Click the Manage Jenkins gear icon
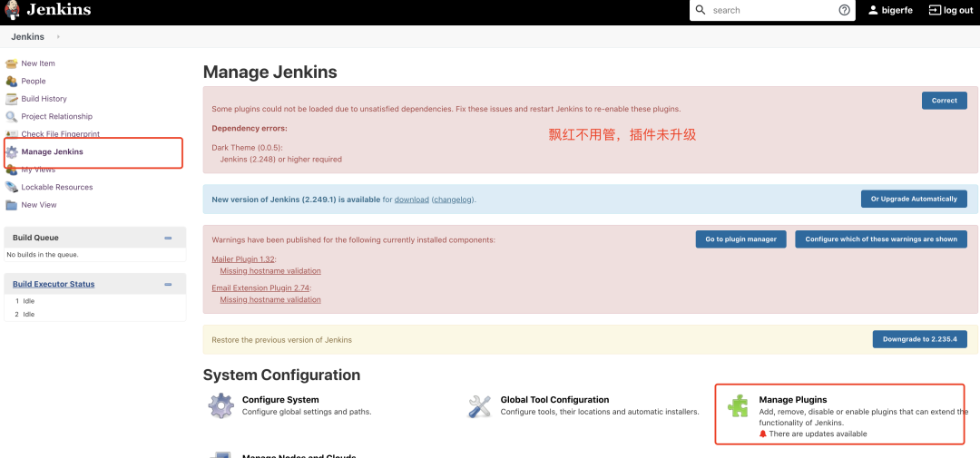The width and height of the screenshot is (980, 458). click(11, 151)
